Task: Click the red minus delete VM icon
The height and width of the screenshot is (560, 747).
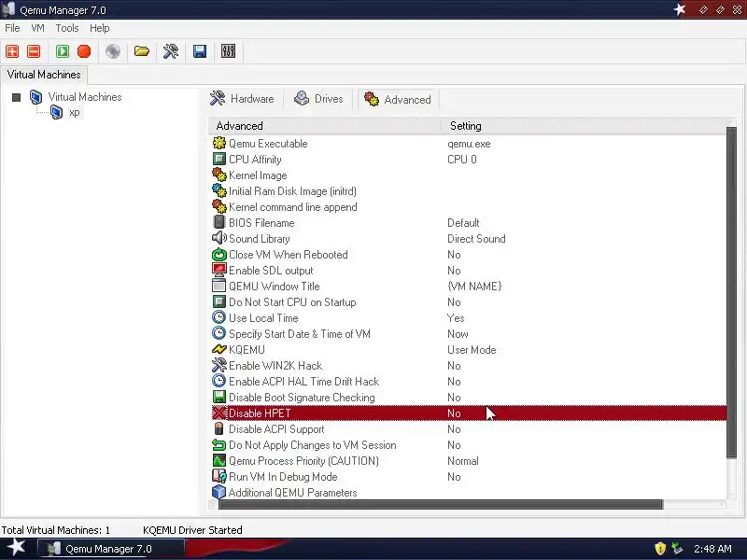Action: [34, 51]
